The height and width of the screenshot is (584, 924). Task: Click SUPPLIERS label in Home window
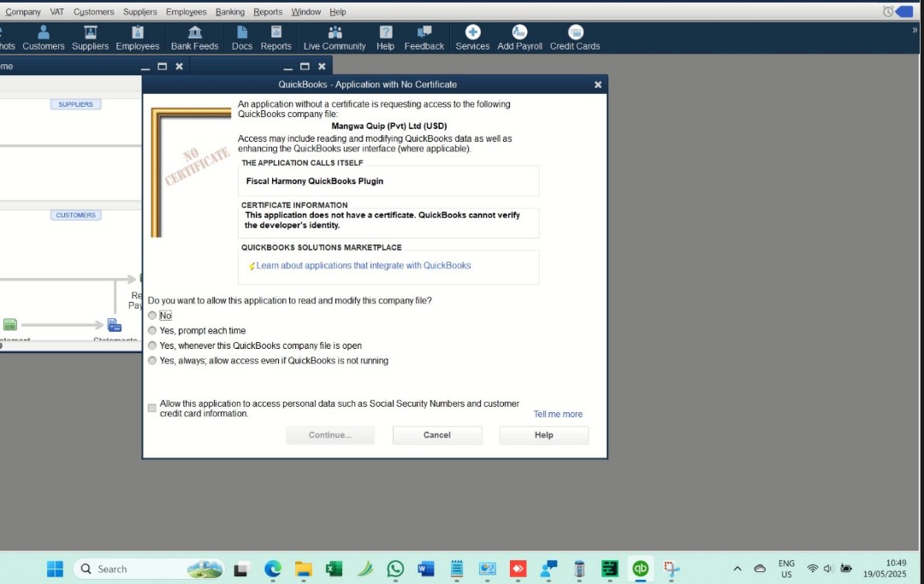click(x=75, y=104)
